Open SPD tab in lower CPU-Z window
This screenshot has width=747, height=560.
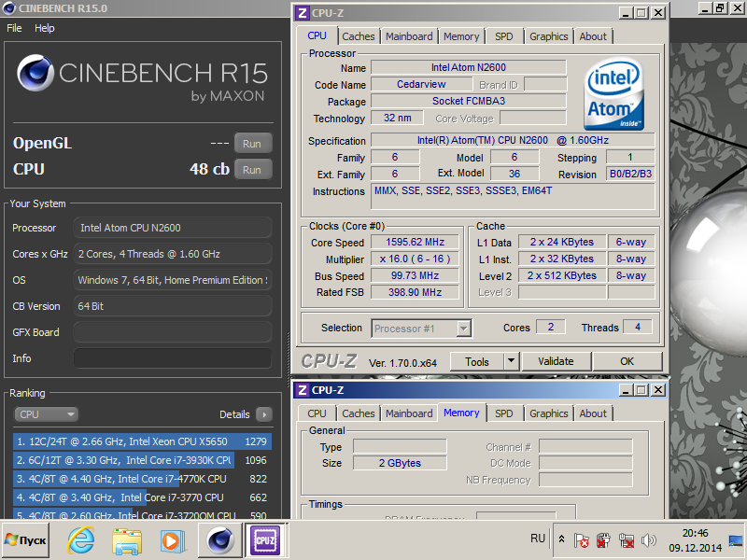click(x=504, y=413)
